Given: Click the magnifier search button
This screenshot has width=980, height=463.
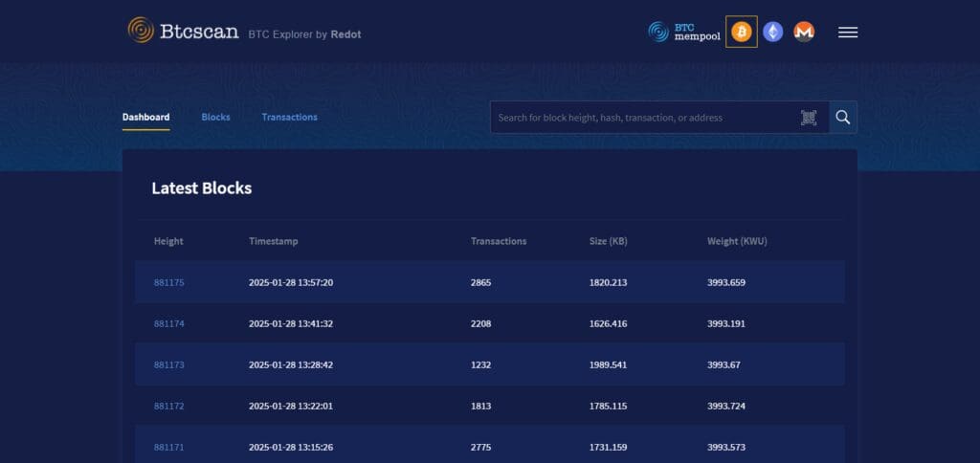Looking at the screenshot, I should (x=842, y=118).
